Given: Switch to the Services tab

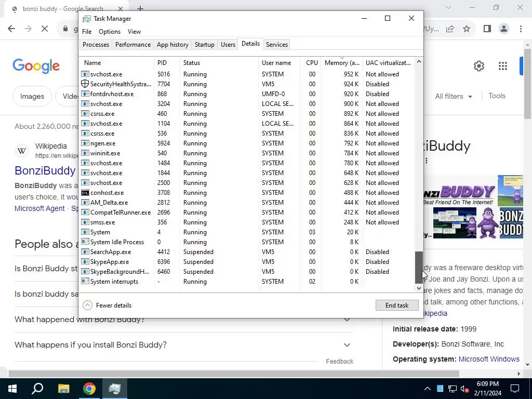Looking at the screenshot, I should click(x=277, y=45).
